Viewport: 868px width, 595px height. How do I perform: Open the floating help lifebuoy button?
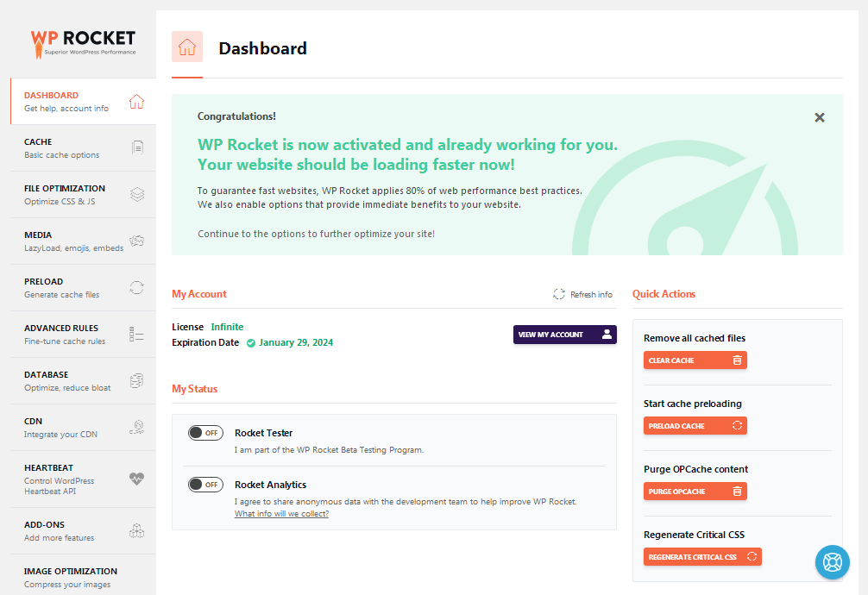click(x=832, y=562)
